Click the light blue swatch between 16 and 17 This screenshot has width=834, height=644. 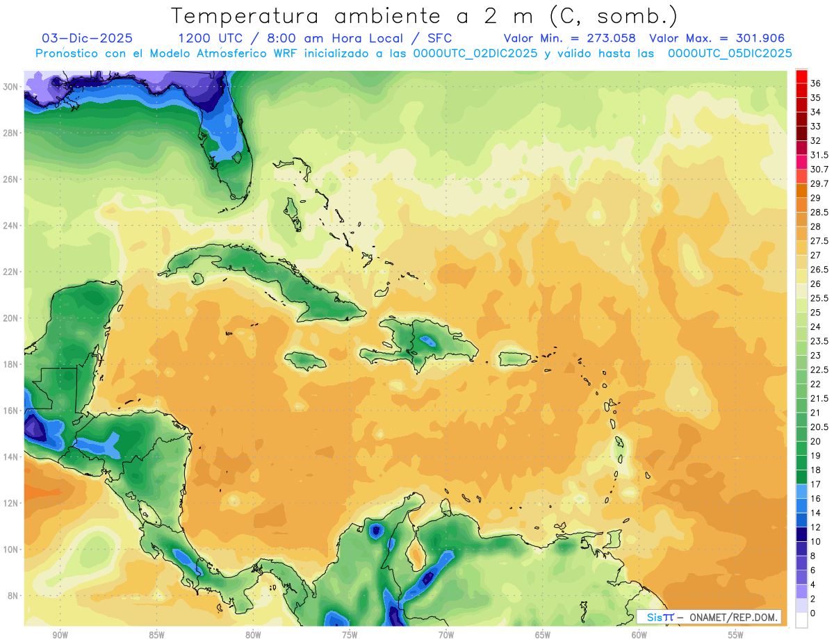click(801, 491)
